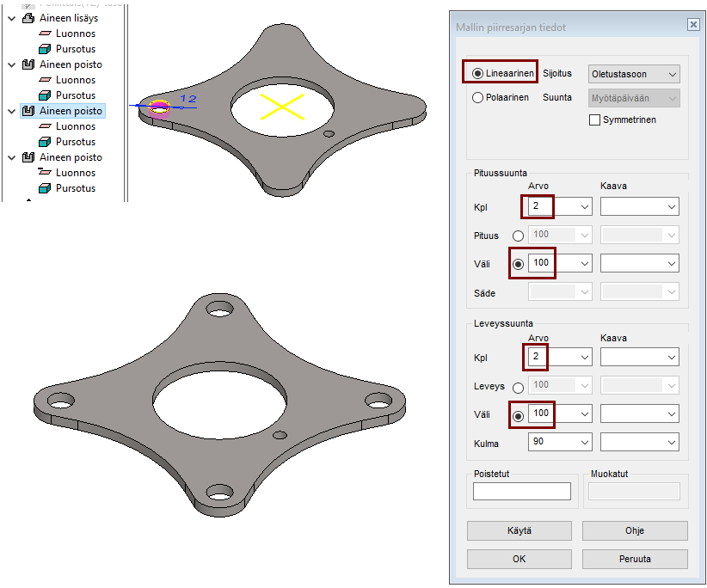The width and height of the screenshot is (707, 588).
Task: Click the Pursotus icon under Aineen lisäys
Action: tap(46, 49)
